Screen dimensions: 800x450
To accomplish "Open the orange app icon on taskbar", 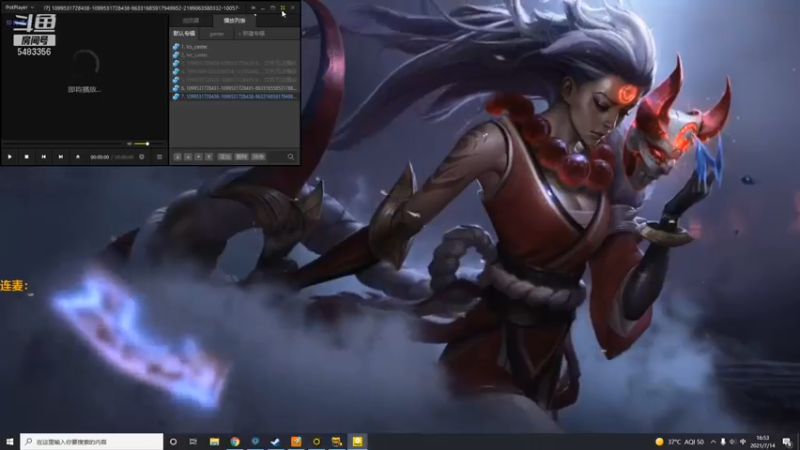I will coord(296,442).
